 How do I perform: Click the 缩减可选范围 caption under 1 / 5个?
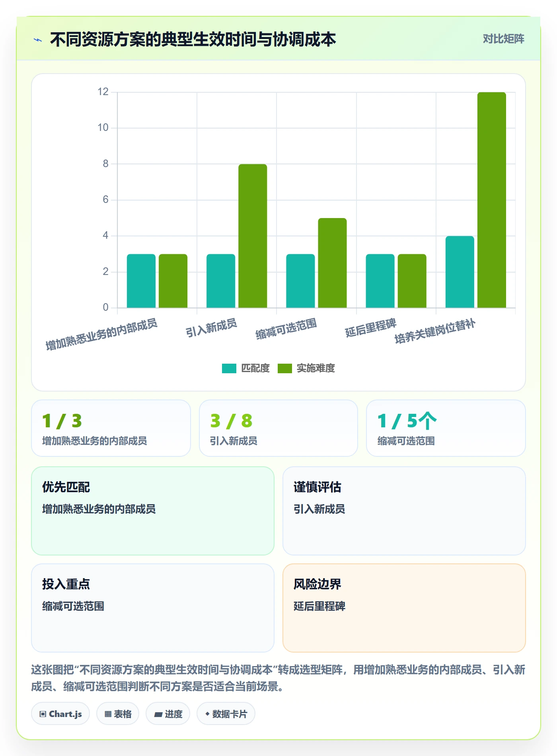(x=406, y=441)
